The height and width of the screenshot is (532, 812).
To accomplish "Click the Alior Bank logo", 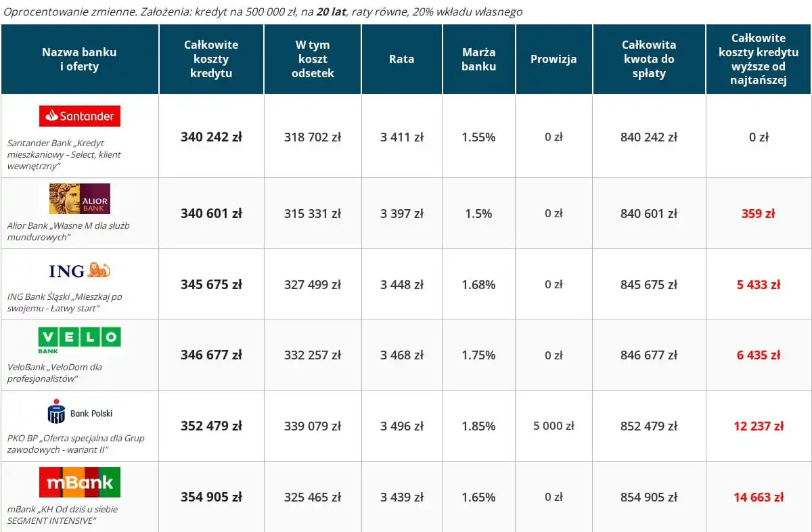I will [x=80, y=198].
